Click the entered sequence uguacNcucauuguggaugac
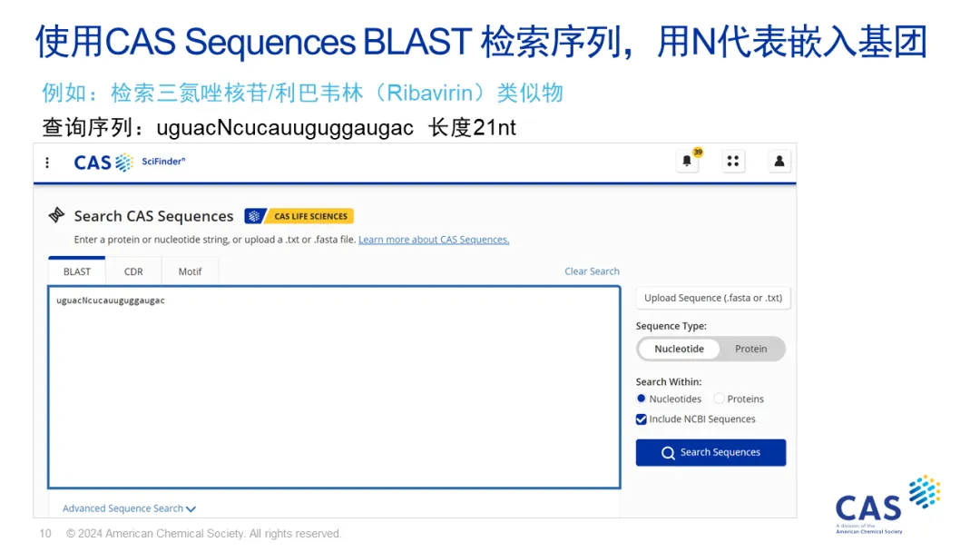The image size is (980, 552). (x=111, y=301)
